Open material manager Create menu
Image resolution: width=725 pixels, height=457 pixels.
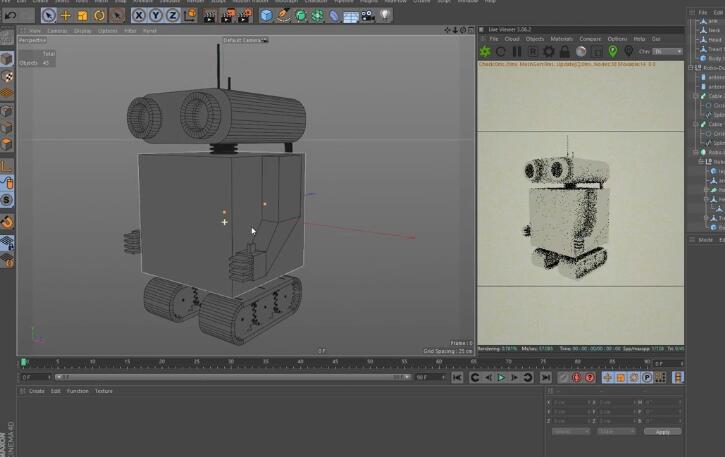pos(37,391)
